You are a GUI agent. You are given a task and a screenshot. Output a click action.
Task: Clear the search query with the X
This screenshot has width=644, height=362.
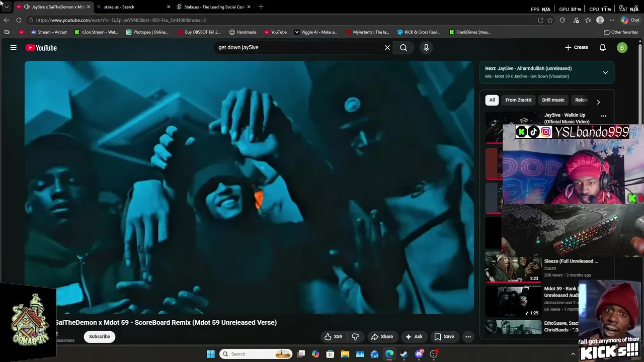click(387, 47)
